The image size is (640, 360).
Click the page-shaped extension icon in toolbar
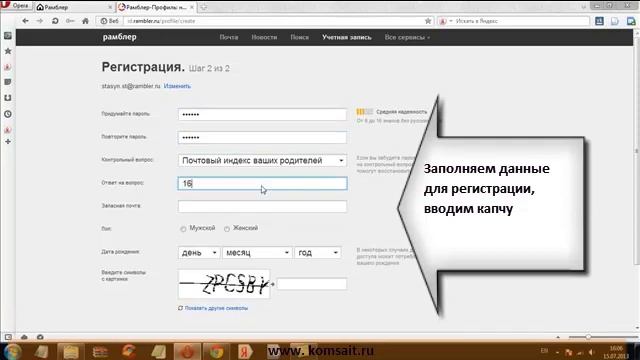615,21
